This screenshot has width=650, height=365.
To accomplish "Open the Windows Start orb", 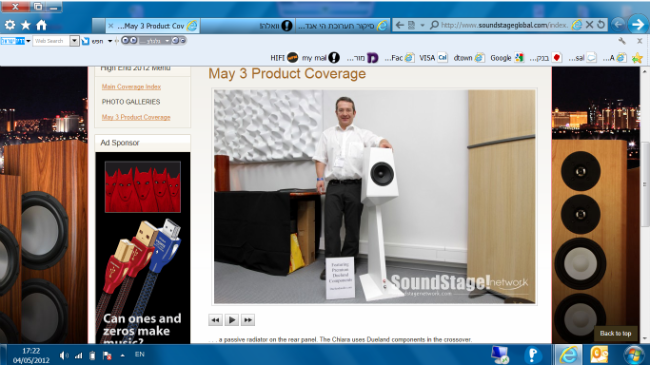I will (633, 355).
